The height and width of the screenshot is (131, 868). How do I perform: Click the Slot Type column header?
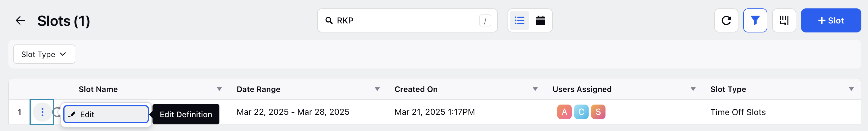click(x=728, y=89)
